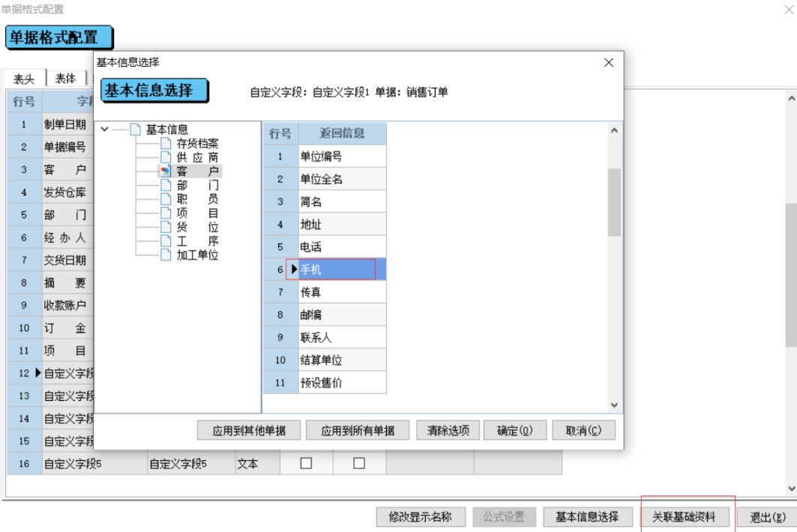Click the 存货档案 document icon
The height and width of the screenshot is (532, 797).
point(166,143)
